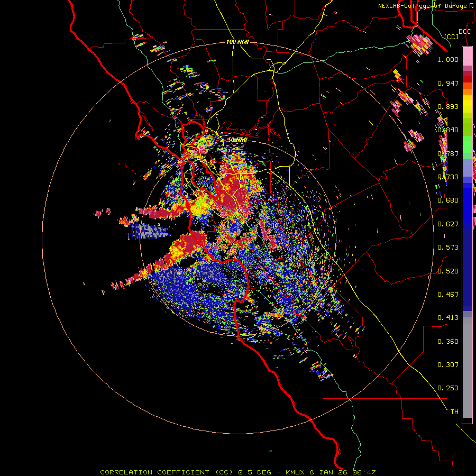Screen dimensions: 476x476
Task: Click the 0.253 legend value
Action: pyautogui.click(x=448, y=388)
